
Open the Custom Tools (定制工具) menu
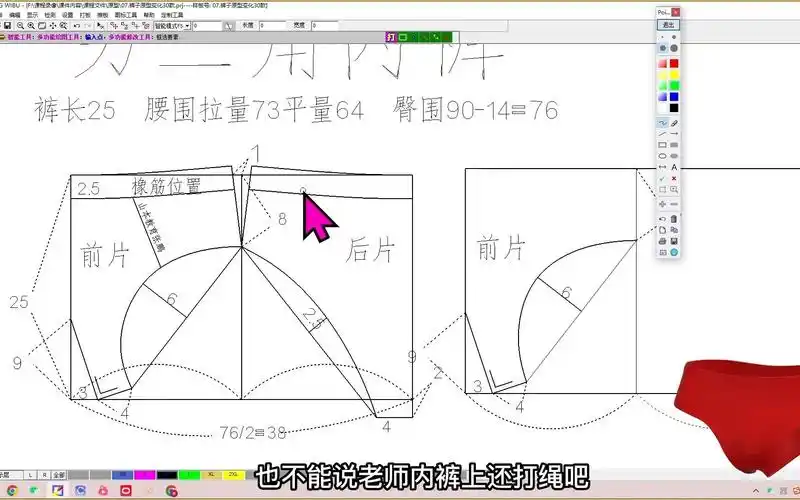(172, 15)
